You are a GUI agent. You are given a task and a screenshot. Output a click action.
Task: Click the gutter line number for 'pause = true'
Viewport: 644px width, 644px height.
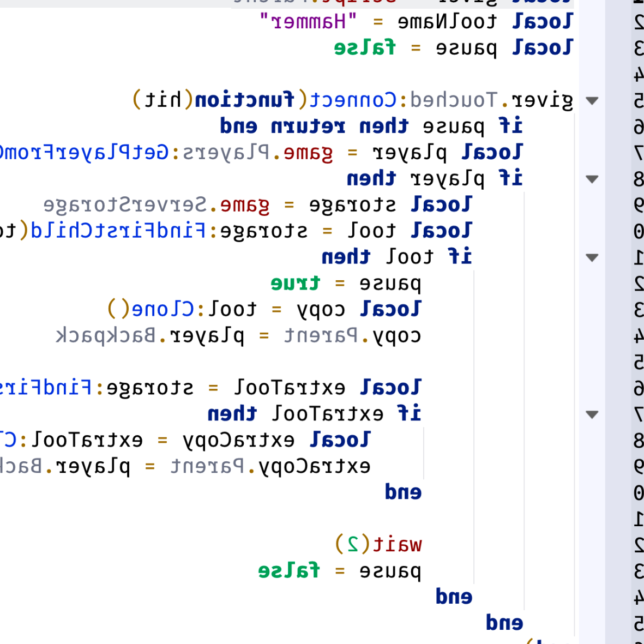coord(638,284)
